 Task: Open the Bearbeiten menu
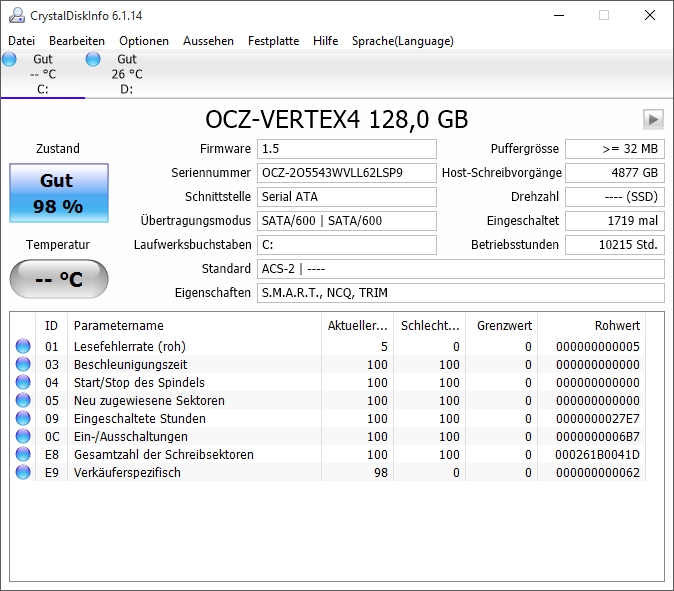click(77, 41)
